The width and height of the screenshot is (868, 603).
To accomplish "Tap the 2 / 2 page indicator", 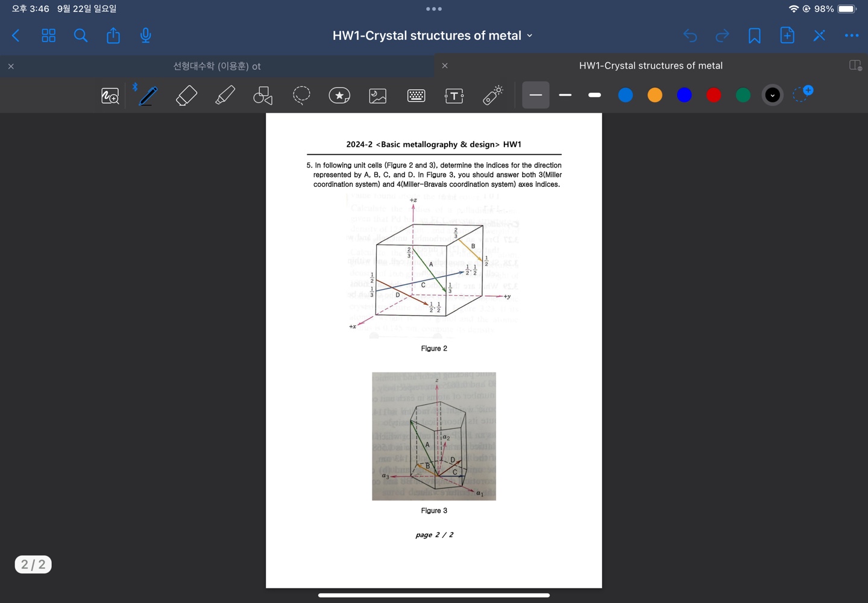I will tap(33, 564).
